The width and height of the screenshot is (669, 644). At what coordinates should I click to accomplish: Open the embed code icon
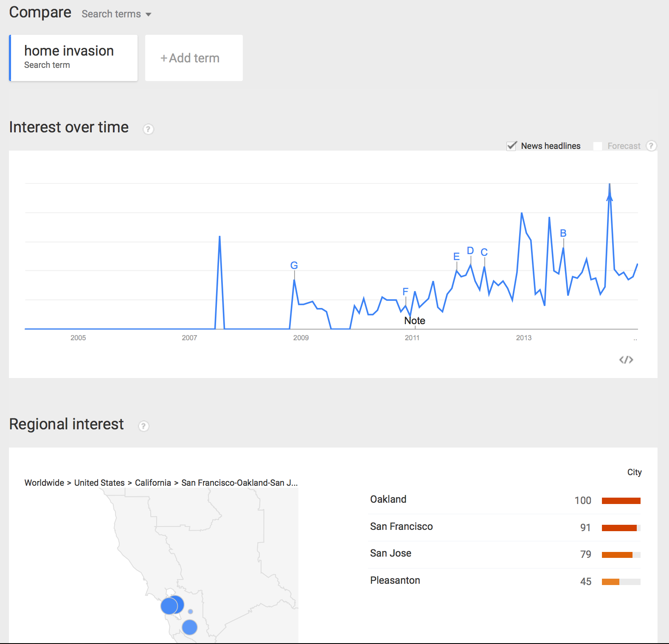(626, 360)
